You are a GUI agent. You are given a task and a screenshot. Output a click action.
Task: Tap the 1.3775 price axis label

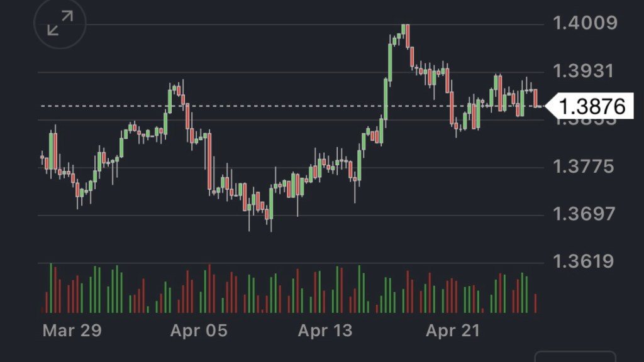pyautogui.click(x=583, y=167)
